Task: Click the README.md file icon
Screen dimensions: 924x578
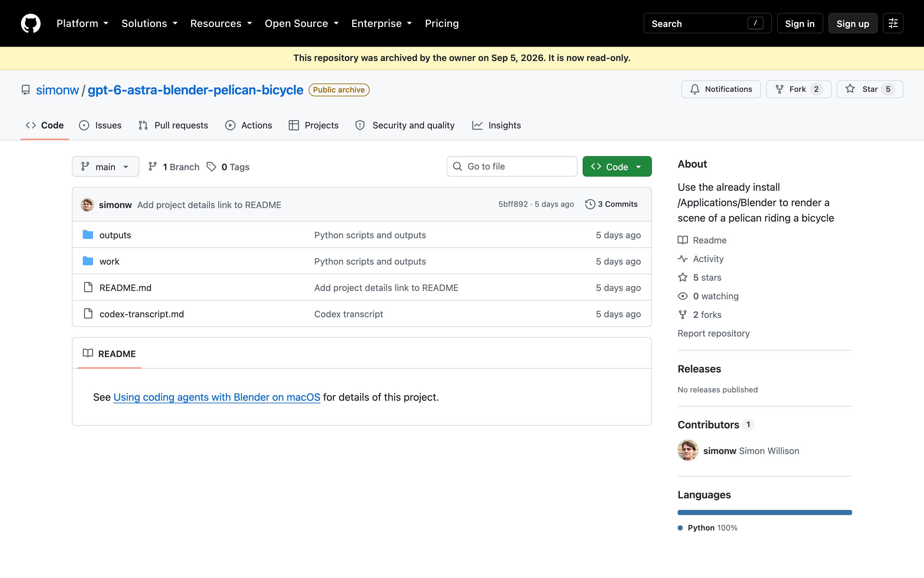Action: 88,287
